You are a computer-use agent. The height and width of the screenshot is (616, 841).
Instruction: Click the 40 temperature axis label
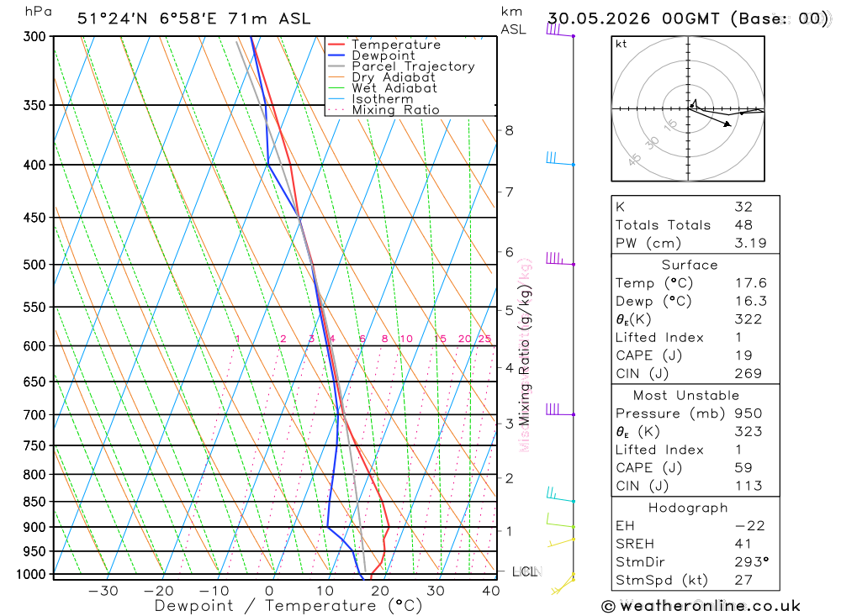pyautogui.click(x=491, y=591)
